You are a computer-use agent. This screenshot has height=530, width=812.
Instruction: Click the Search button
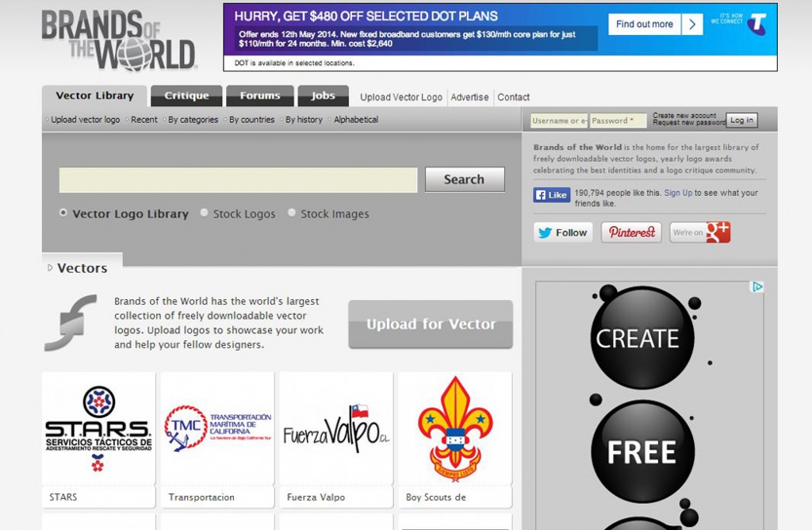tap(465, 179)
